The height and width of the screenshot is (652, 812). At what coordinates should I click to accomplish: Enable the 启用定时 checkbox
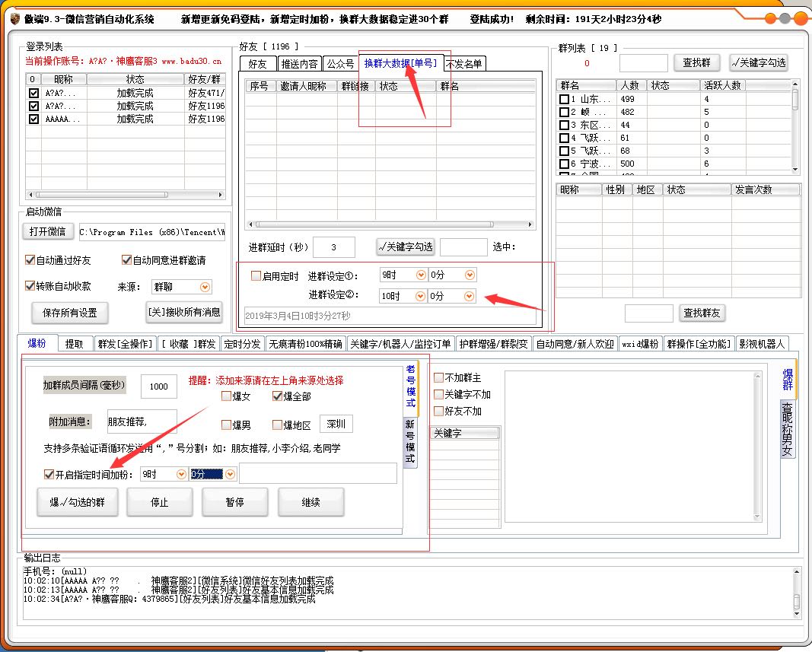click(x=256, y=276)
